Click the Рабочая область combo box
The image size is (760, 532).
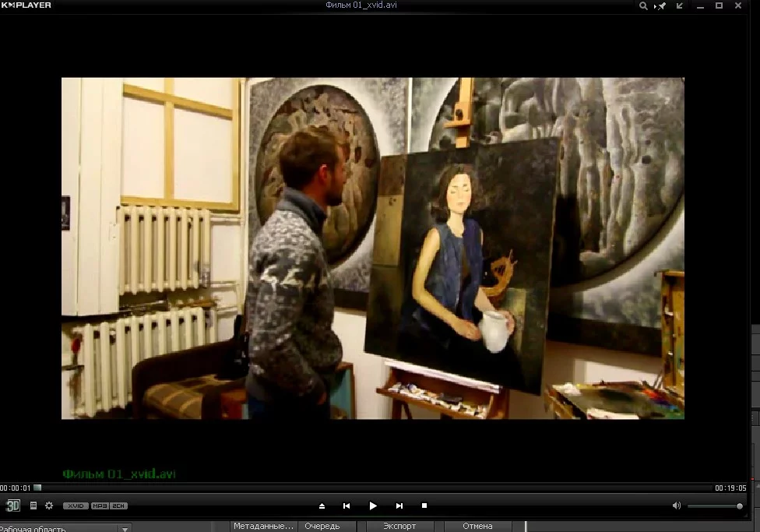click(x=65, y=528)
